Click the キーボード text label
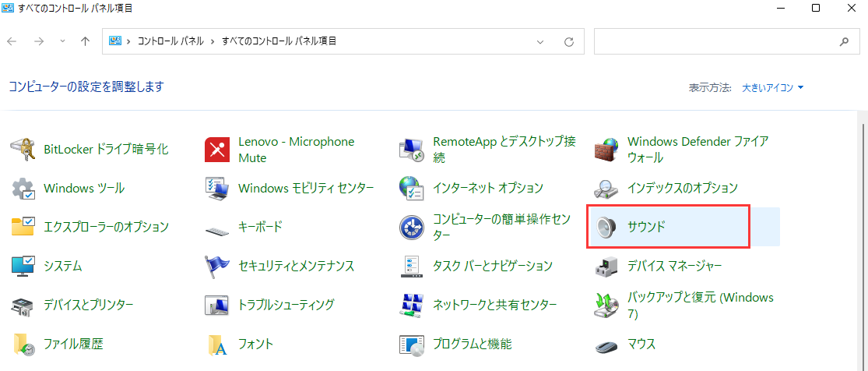Screen dimensions: 868x371 [x=260, y=226]
